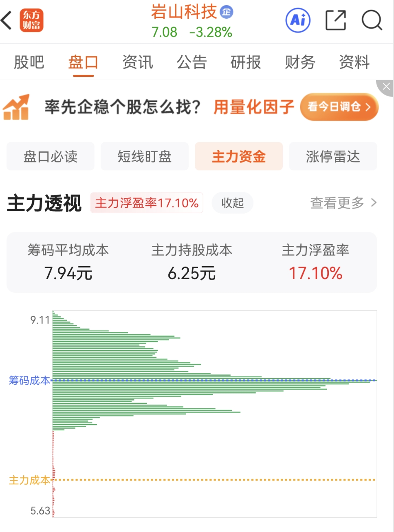394x532 pixels.
Task: Tap the share export icon
Action: coord(336,20)
